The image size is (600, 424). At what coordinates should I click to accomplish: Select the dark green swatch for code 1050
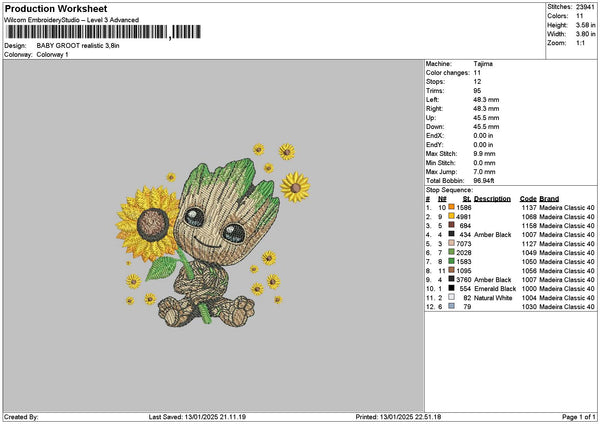(x=452, y=261)
